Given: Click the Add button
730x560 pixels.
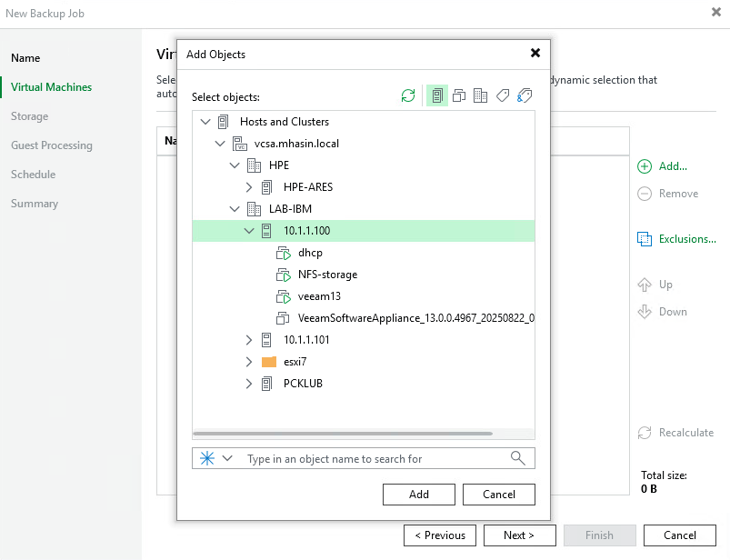Looking at the screenshot, I should [418, 495].
